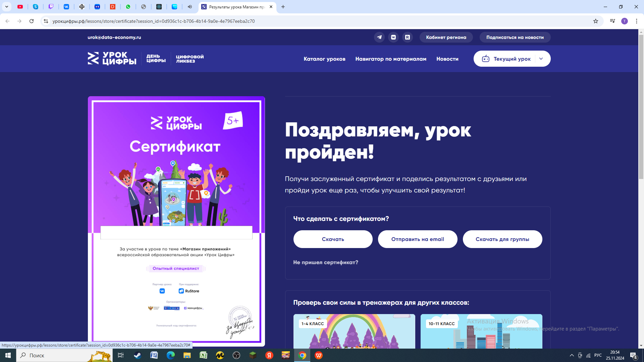Bookmark this page with the star
The image size is (644, 362).
click(596, 21)
